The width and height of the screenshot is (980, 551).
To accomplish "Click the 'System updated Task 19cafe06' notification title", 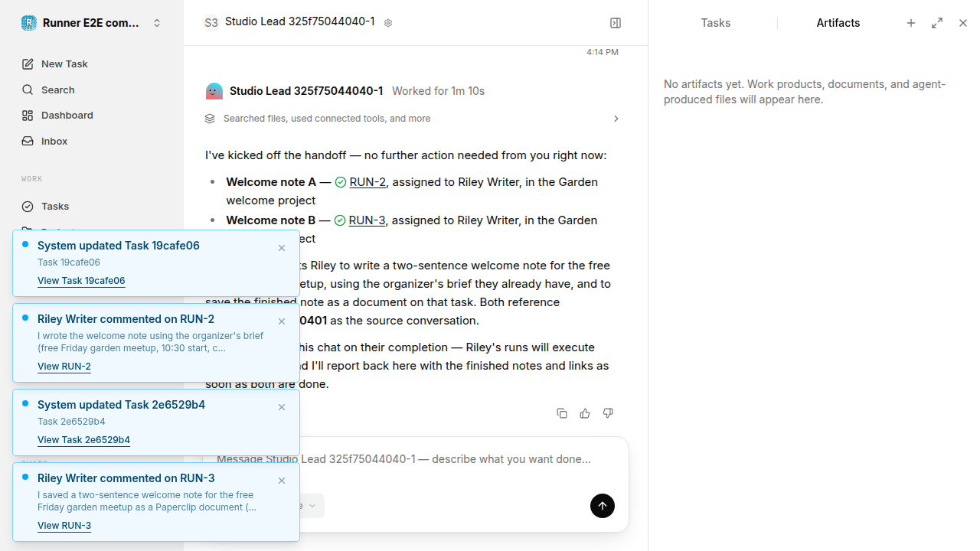I will 119,246.
